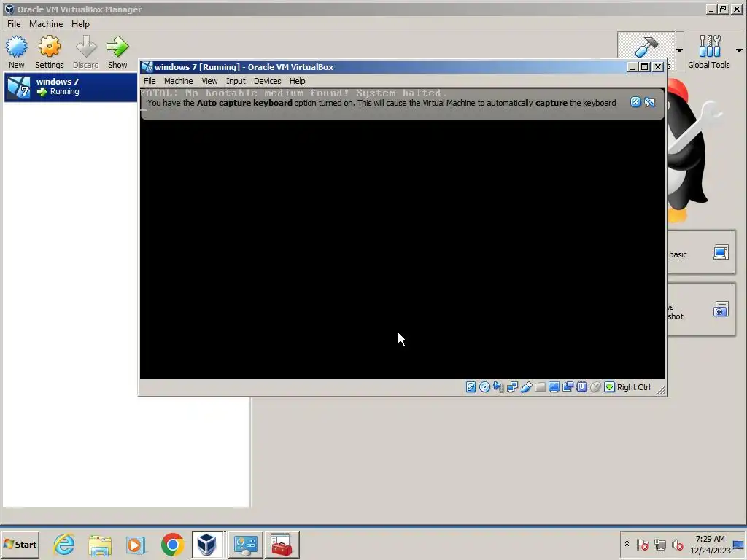747x560 pixels.
Task: Open Help menu in VM window
Action: tap(298, 81)
